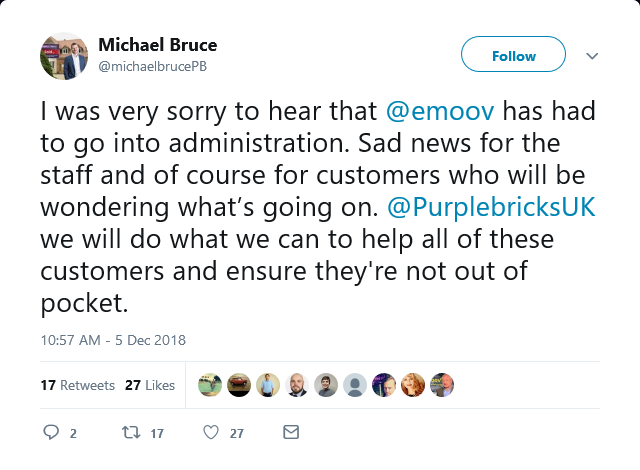This screenshot has height=470, width=640.
Task: Expand the tweet options chevron menu
Action: click(x=592, y=55)
